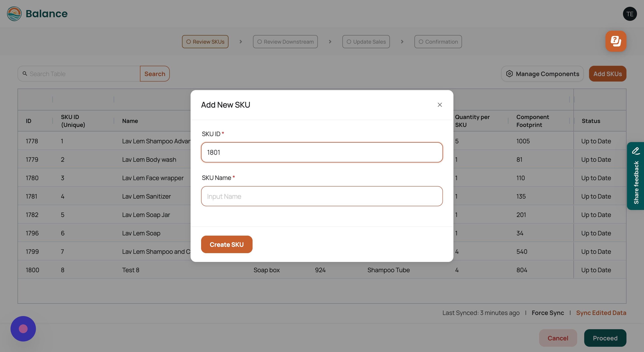Open the Share feedback side tab
The width and height of the screenshot is (644, 352).
pyautogui.click(x=636, y=176)
